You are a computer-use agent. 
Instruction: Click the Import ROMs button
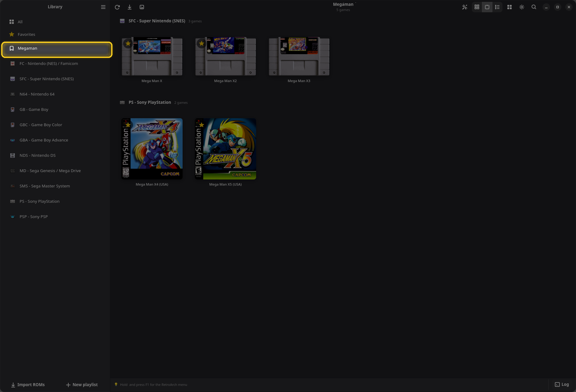point(28,385)
